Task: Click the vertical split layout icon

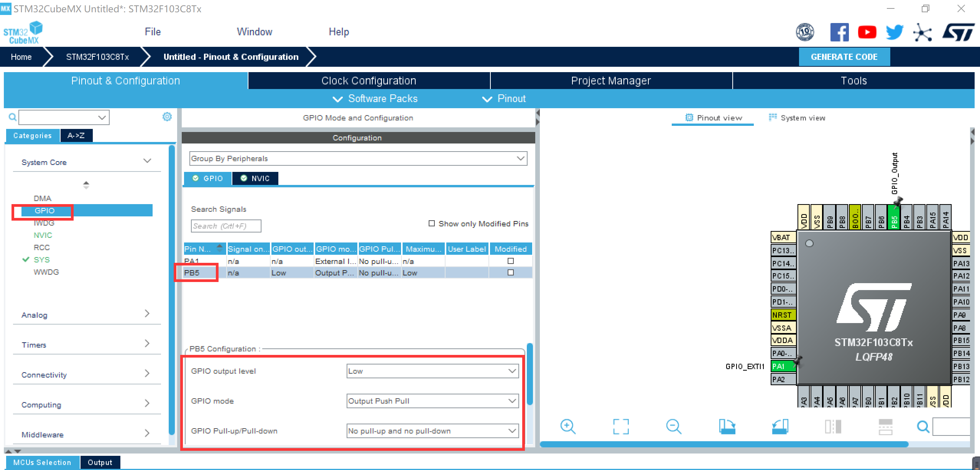Action: [x=833, y=427]
